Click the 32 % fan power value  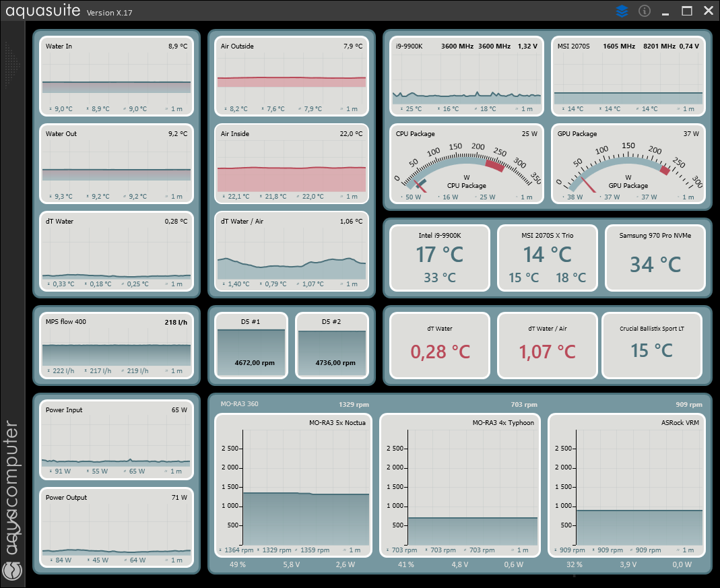click(574, 564)
